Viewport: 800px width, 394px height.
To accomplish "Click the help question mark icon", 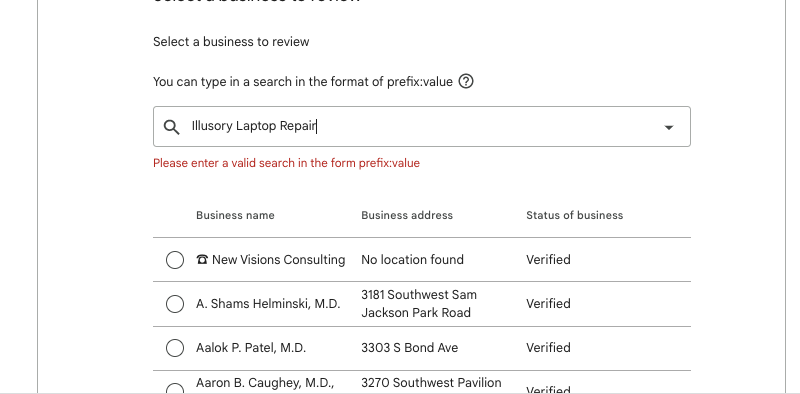I will 466,82.
